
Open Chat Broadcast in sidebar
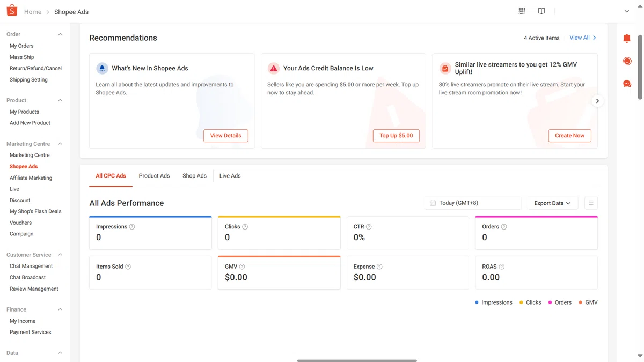click(27, 277)
